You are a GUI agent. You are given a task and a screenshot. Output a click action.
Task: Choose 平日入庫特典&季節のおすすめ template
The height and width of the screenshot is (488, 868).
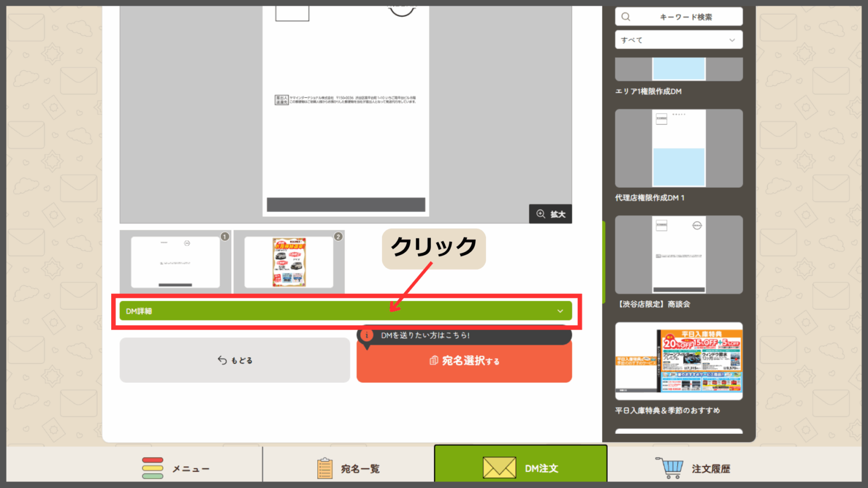click(x=679, y=361)
